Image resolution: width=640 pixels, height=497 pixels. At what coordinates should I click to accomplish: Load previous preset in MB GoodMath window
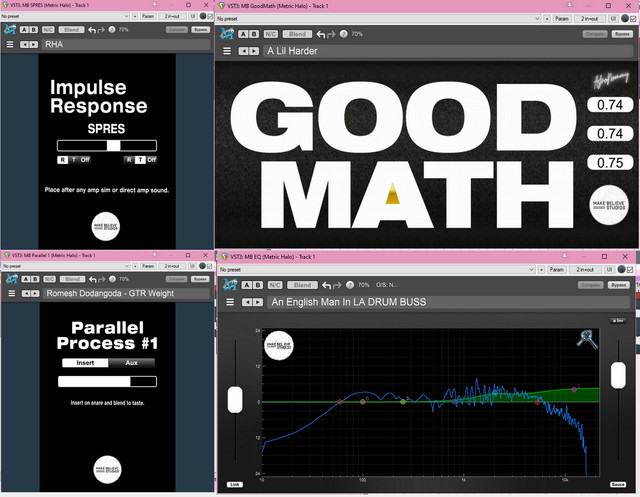point(243,51)
